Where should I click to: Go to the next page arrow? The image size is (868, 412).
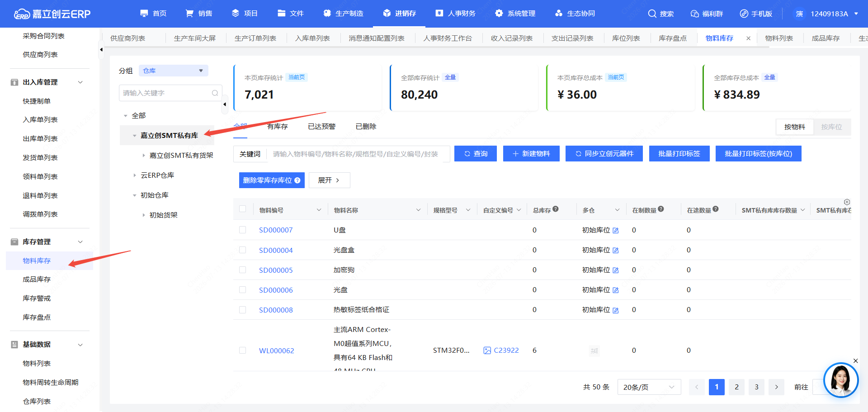coord(776,387)
